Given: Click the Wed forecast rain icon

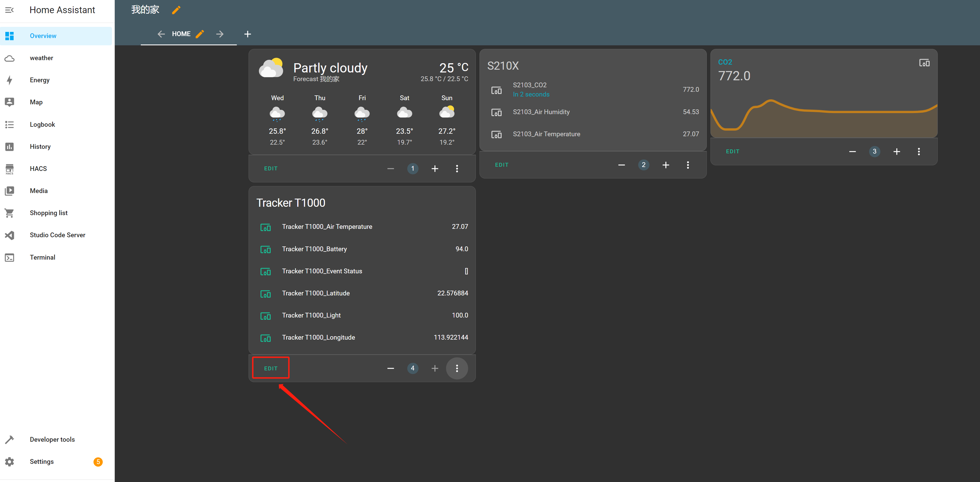Looking at the screenshot, I should click(277, 114).
